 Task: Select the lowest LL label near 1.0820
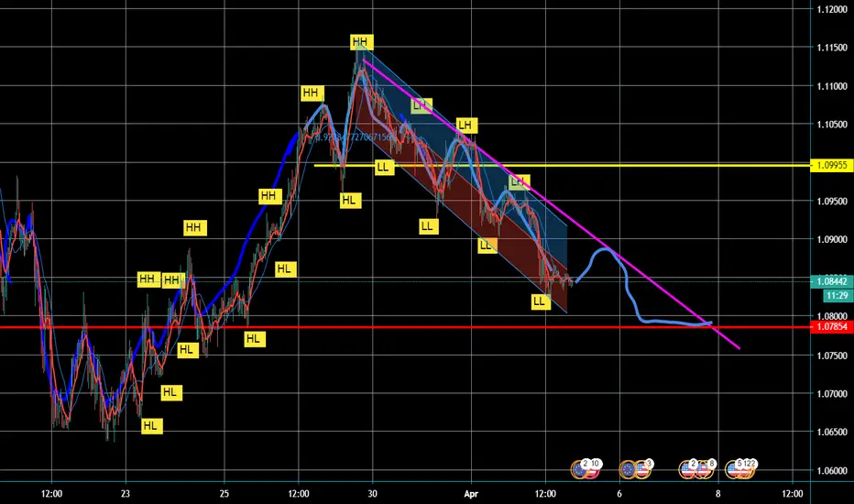(541, 301)
